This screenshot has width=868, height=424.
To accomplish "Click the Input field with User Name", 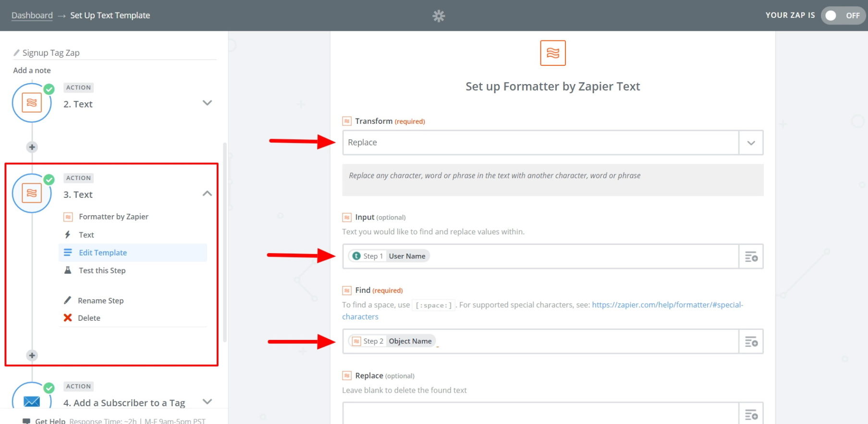I will pyautogui.click(x=540, y=256).
